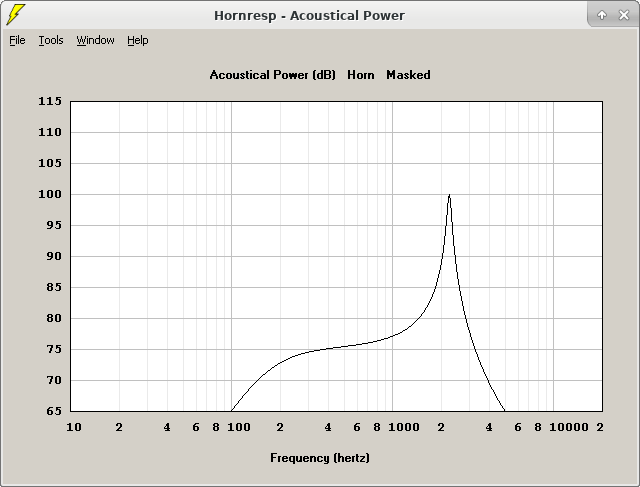Image resolution: width=640 pixels, height=487 pixels.
Task: Click the peak of the response curve
Action: coord(449,195)
